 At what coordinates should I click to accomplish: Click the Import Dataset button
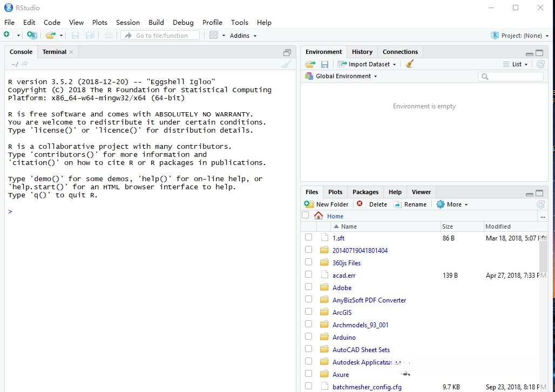pyautogui.click(x=367, y=64)
